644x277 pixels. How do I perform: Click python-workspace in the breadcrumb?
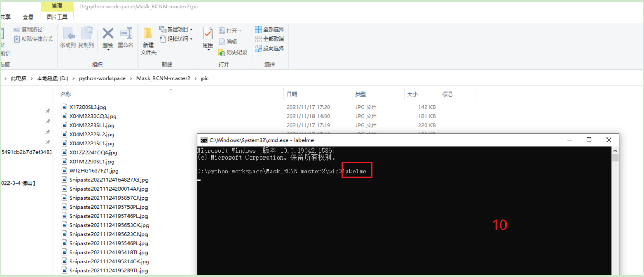[x=102, y=78]
